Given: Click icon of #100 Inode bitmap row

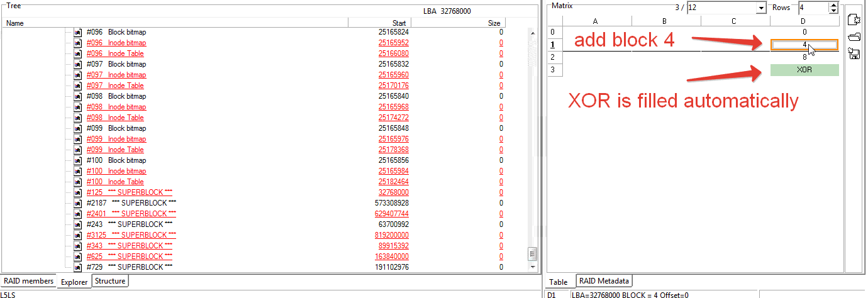Looking at the screenshot, I should pyautogui.click(x=78, y=171).
